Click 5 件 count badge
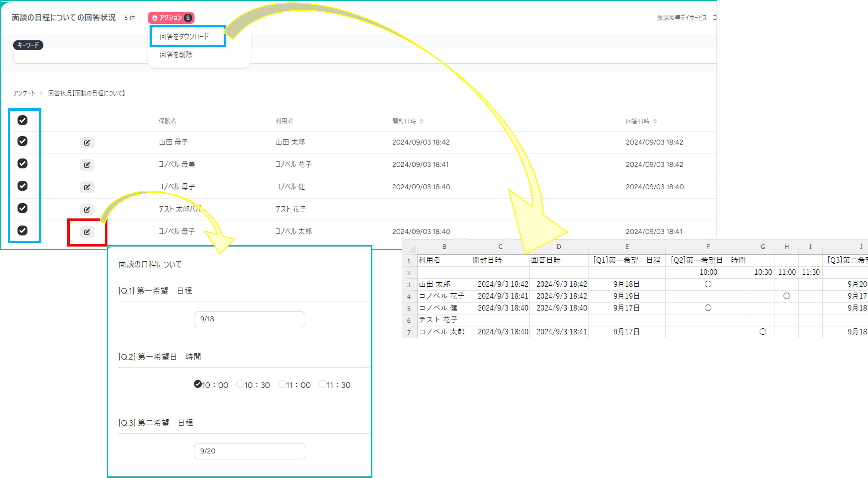868x478 pixels. point(130,18)
